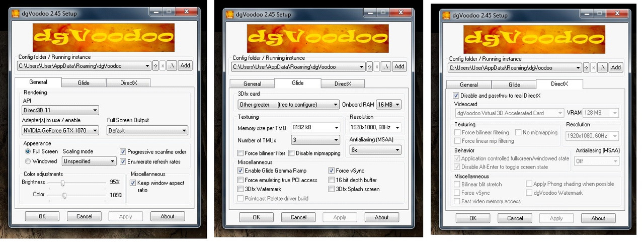Open the 3Dfx card type dropdown
Image resolution: width=644 pixels, height=248 pixels.
tap(289, 105)
